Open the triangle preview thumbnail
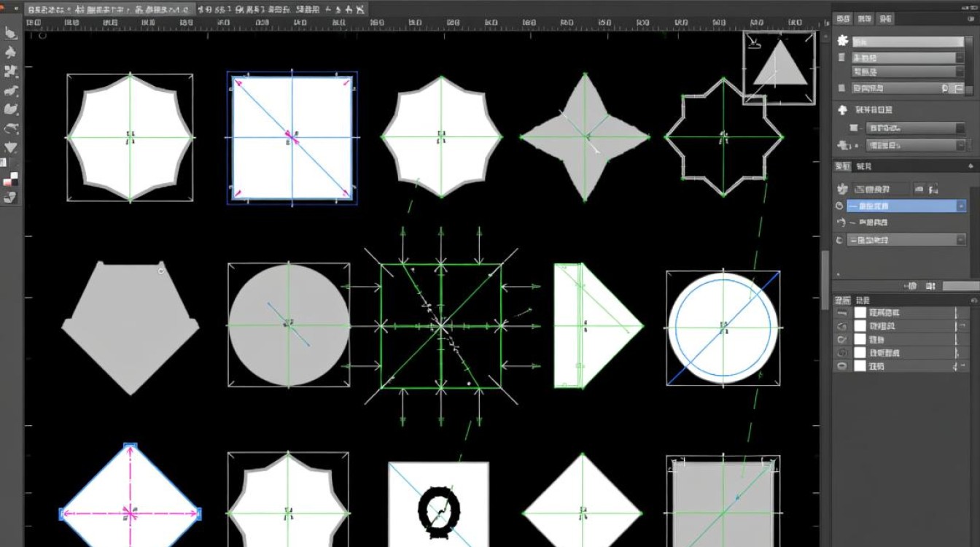 point(779,67)
